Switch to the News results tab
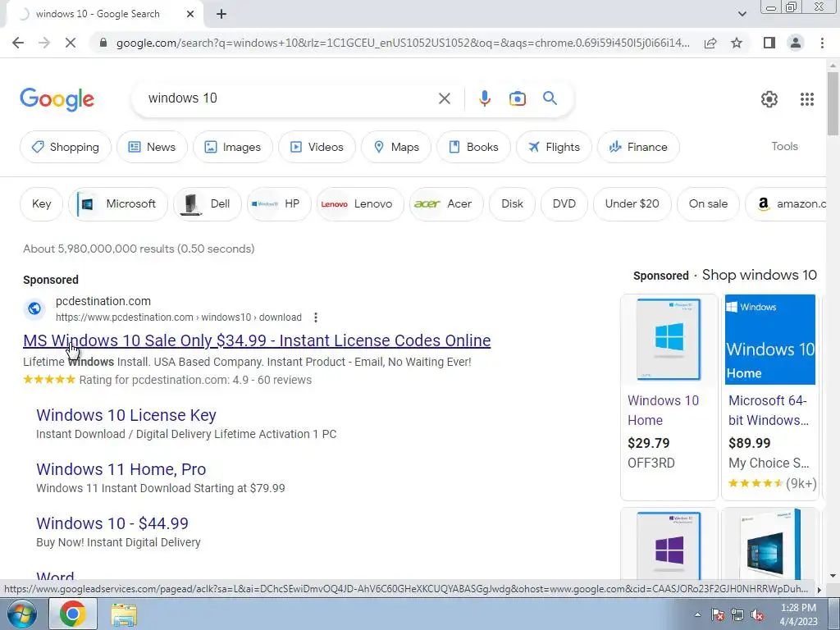 152,147
